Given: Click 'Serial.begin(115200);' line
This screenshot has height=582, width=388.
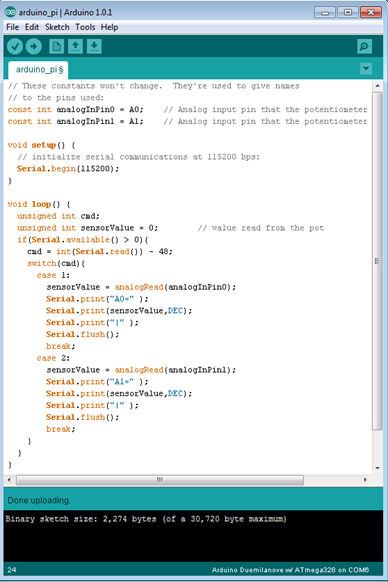Looking at the screenshot, I should [x=68, y=169].
